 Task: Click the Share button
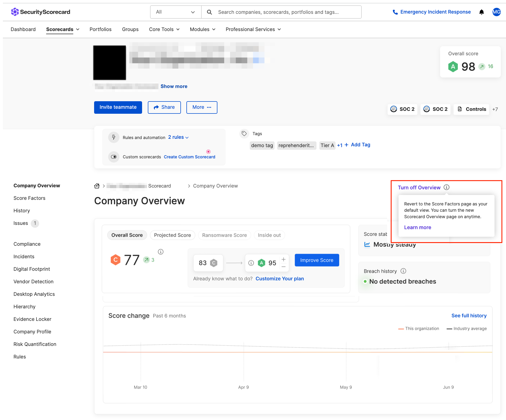pyautogui.click(x=164, y=107)
